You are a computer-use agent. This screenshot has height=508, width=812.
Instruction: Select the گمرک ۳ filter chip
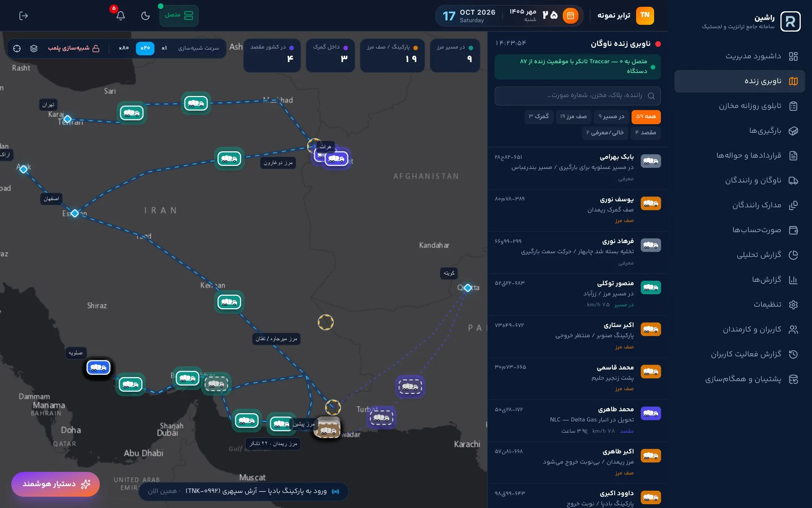pyautogui.click(x=539, y=117)
